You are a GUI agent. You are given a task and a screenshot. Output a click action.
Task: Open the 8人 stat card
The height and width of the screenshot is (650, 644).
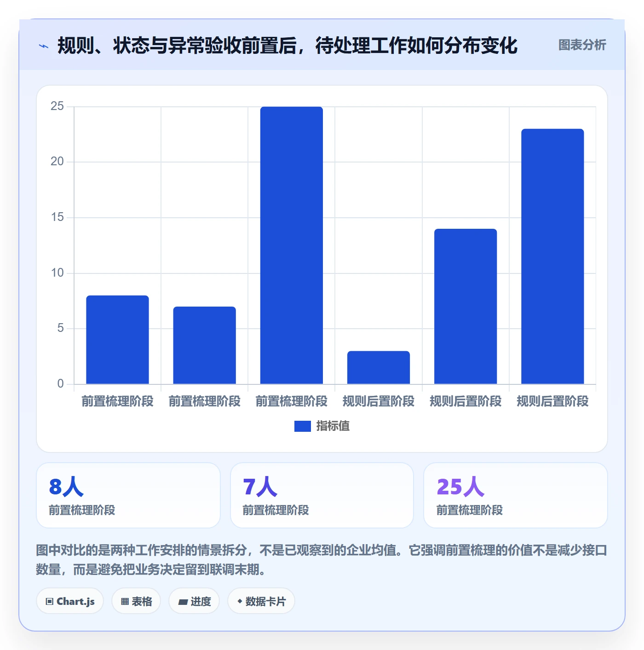(x=128, y=495)
